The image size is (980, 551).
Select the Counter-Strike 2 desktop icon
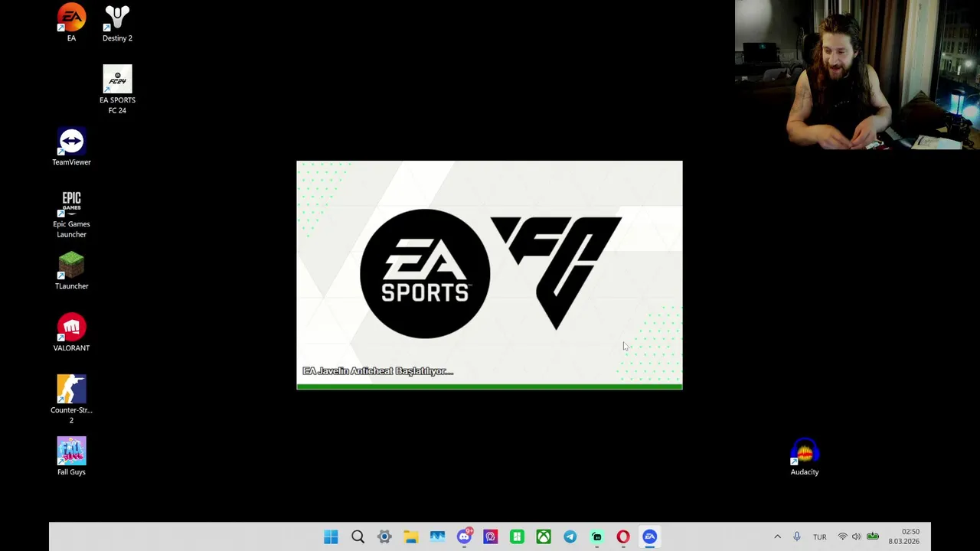pyautogui.click(x=71, y=399)
